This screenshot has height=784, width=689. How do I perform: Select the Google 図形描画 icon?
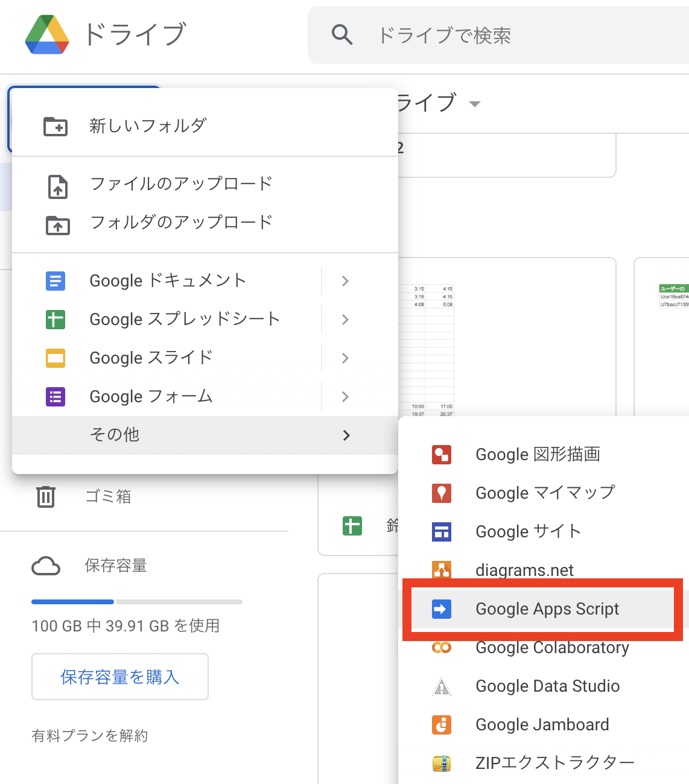[x=442, y=454]
